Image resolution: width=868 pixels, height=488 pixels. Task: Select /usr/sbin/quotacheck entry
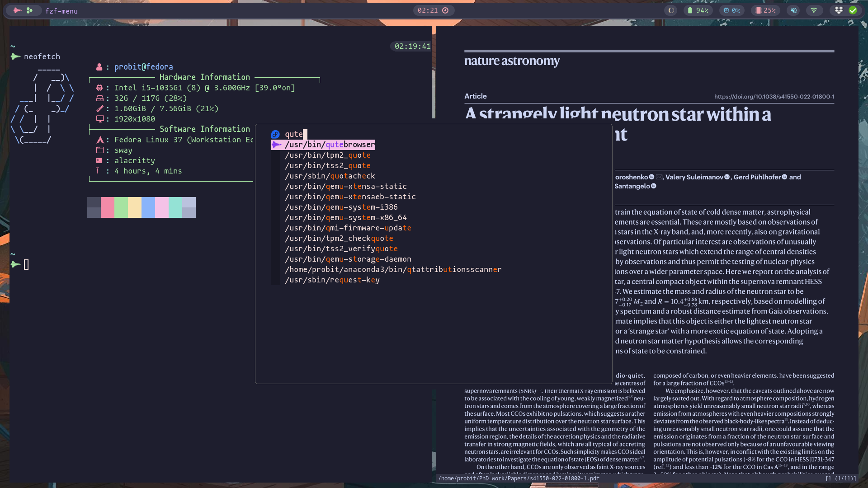click(330, 176)
